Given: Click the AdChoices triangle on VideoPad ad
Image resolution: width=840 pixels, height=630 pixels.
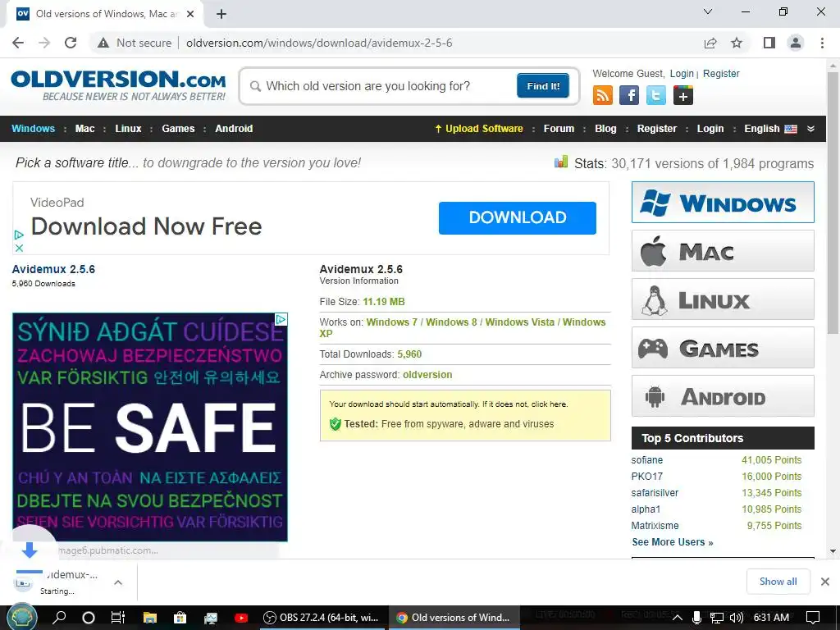Looking at the screenshot, I should pyautogui.click(x=19, y=235).
